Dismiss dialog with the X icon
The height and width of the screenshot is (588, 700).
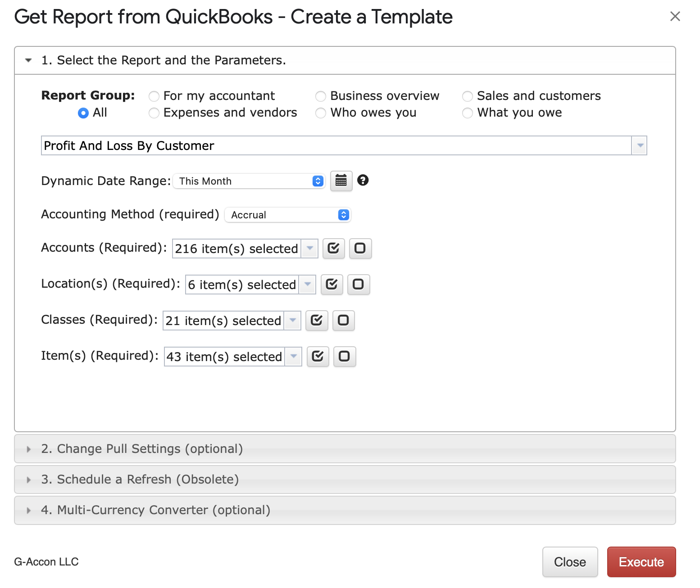[x=675, y=17]
